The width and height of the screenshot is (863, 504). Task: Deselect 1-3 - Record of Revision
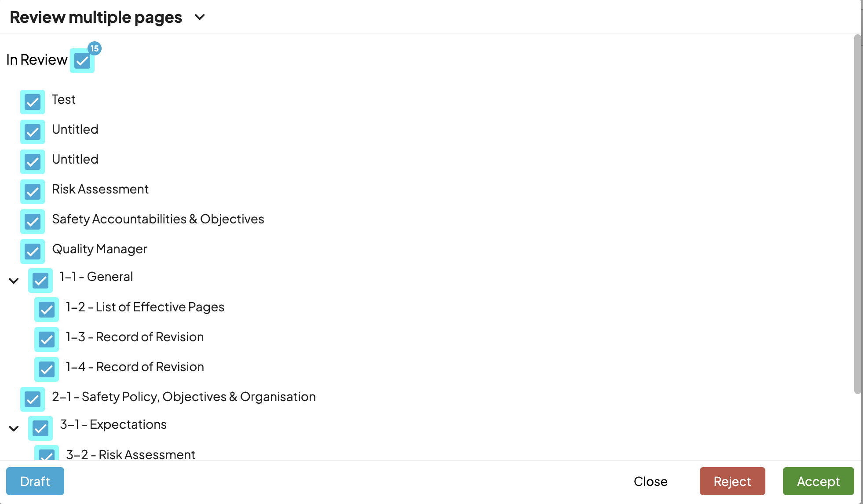click(x=47, y=340)
